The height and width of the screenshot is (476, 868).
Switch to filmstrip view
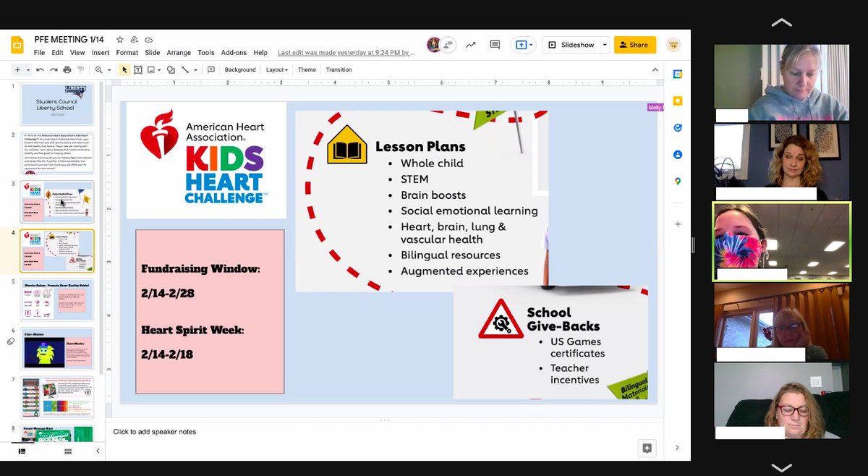click(22, 451)
